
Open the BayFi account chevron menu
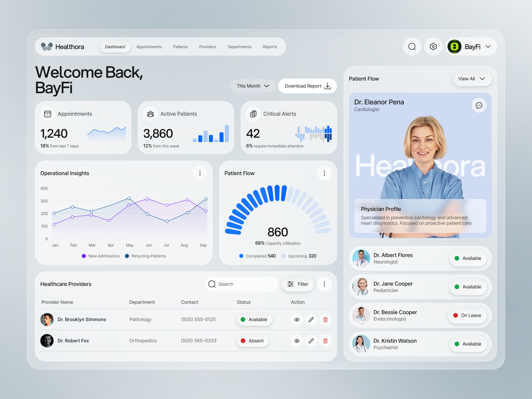[488, 46]
